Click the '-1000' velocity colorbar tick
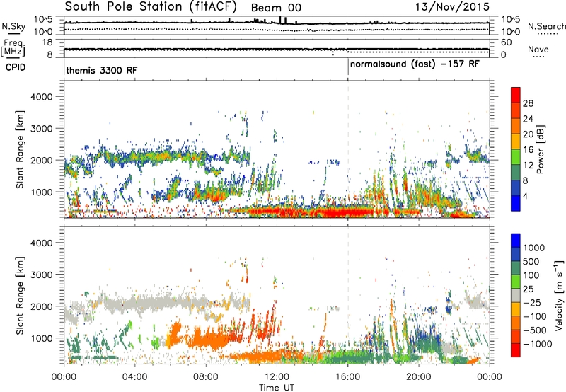 537,344
